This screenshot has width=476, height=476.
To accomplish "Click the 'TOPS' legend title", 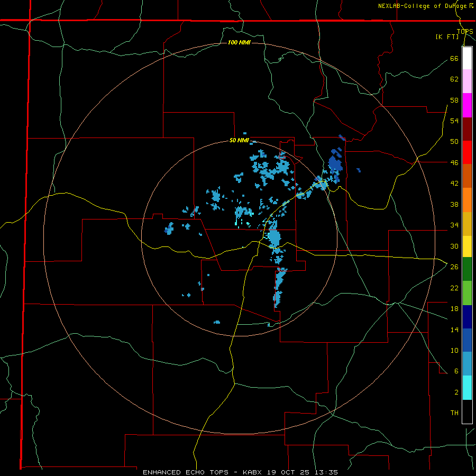I will tap(465, 31).
